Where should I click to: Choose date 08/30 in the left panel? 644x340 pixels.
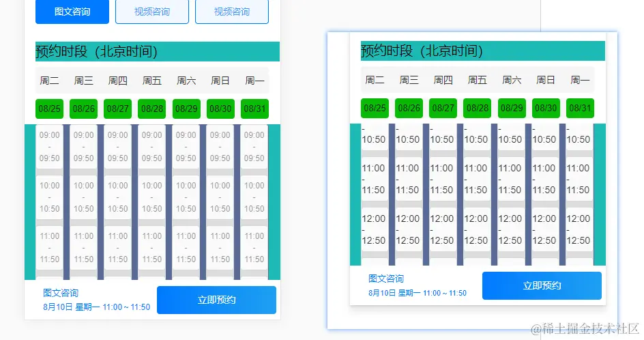click(x=220, y=109)
